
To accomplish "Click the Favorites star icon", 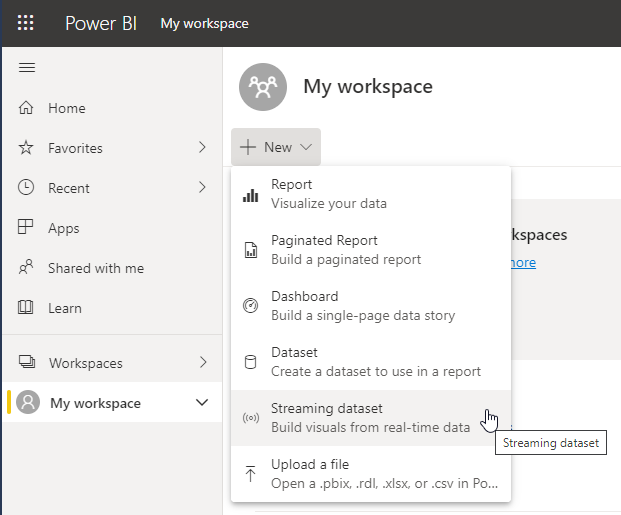I will pos(26,148).
